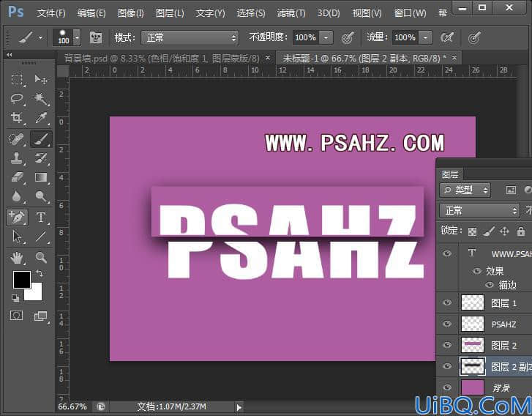
Task: Select the Magic Wand tool
Action: [x=41, y=98]
